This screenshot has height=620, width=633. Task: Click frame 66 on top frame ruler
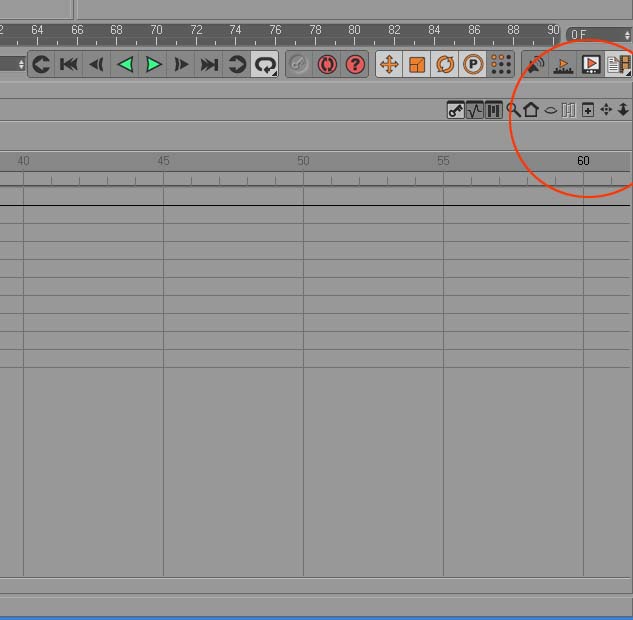(x=77, y=30)
